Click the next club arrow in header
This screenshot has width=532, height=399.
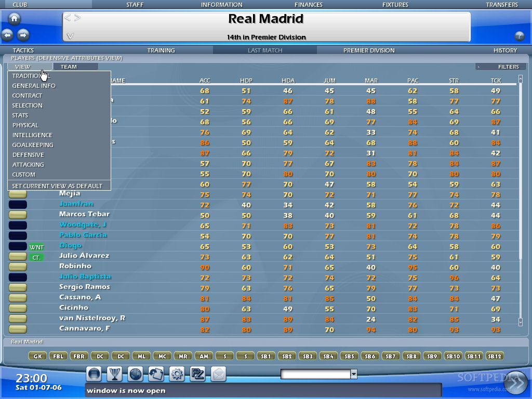(78, 18)
